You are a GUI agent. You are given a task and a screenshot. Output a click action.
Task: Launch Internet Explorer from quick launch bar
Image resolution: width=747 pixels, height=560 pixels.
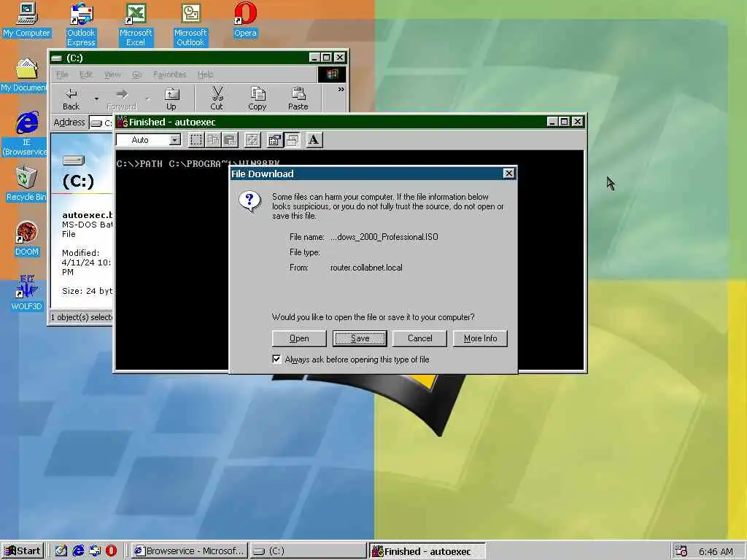[x=78, y=551]
